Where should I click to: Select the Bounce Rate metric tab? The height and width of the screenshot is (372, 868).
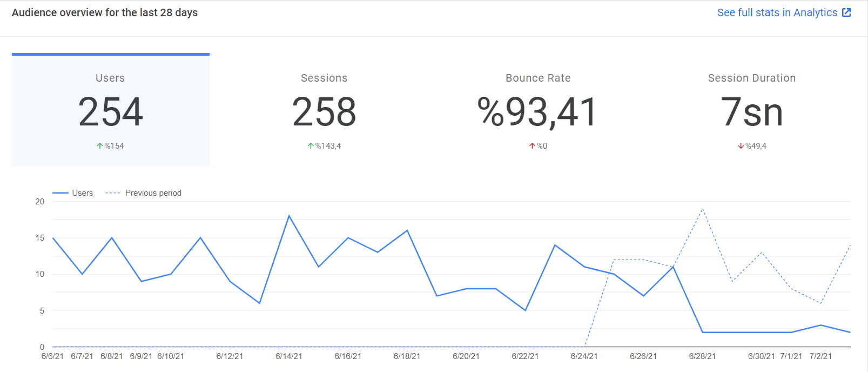538,110
